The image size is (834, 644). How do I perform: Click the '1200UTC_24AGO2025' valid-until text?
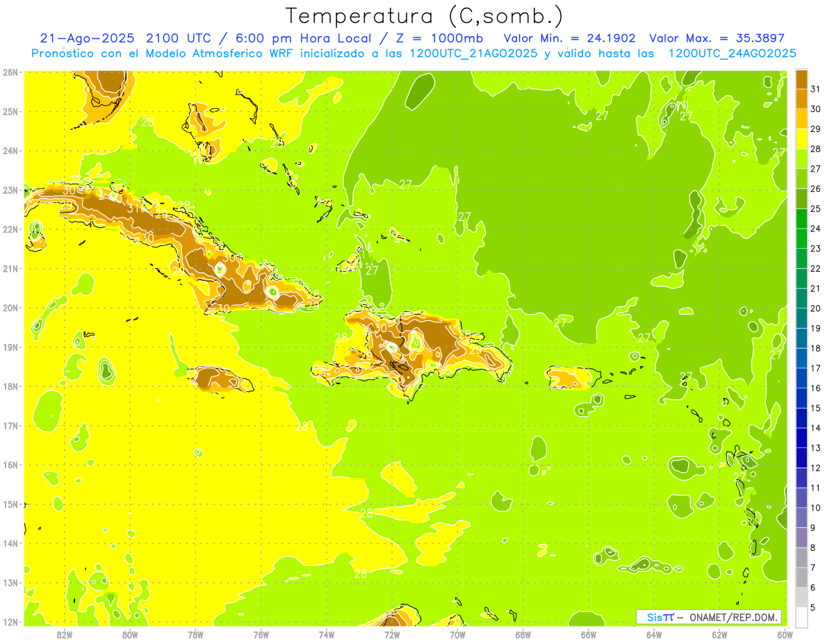pos(732,53)
